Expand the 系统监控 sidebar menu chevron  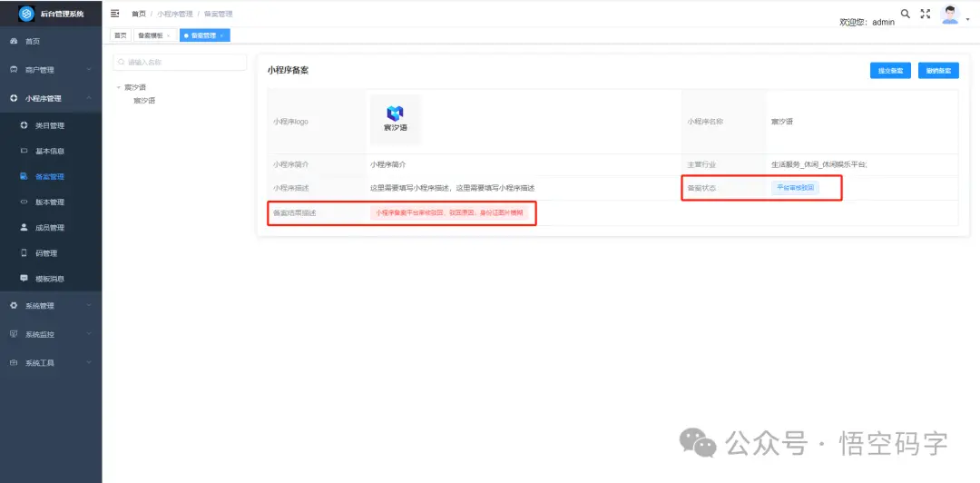point(89,334)
